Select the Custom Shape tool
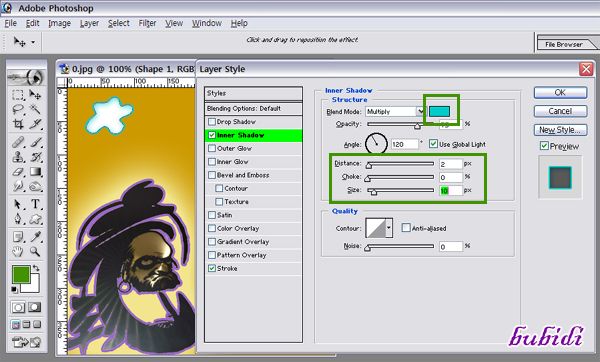The image size is (600, 362). 35,219
